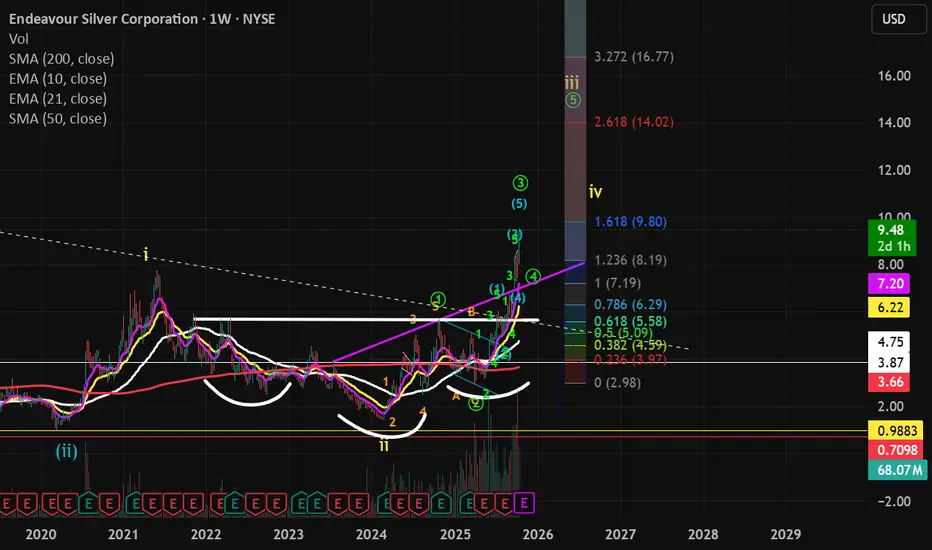This screenshot has width=932, height=550.
Task: Click the 16.00 price axis tick
Action: 894,76
